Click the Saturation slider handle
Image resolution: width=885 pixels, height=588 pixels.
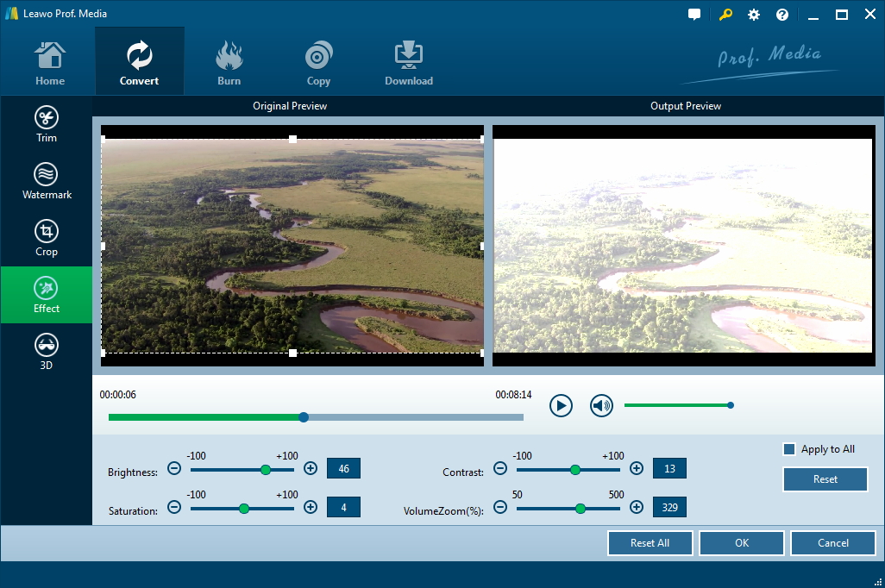(244, 508)
